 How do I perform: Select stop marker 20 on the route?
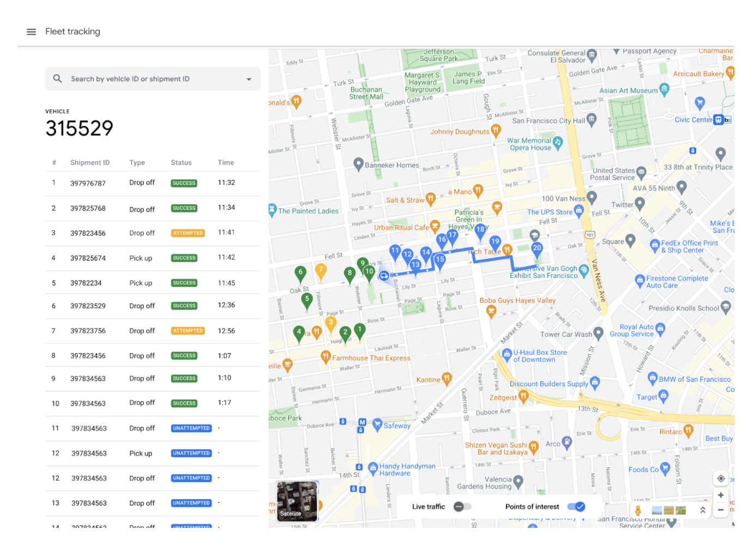[x=537, y=249]
